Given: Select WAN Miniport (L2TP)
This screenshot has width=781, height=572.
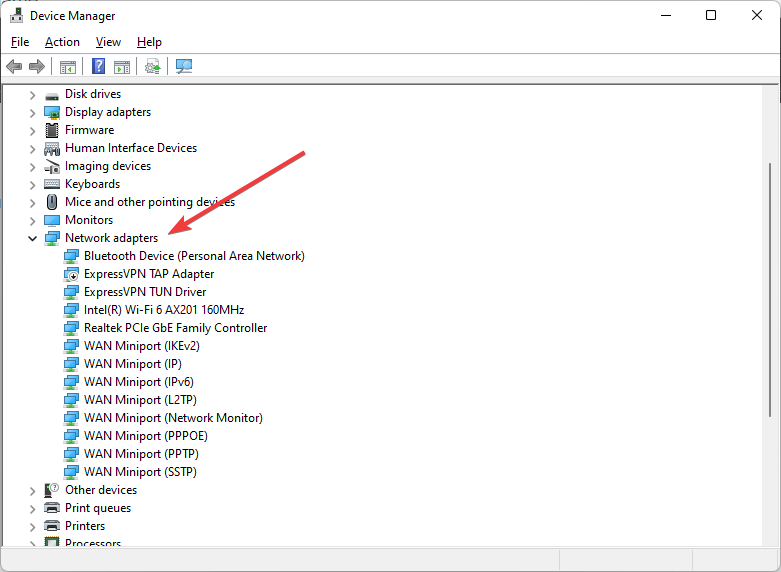Looking at the screenshot, I should click(x=140, y=399).
